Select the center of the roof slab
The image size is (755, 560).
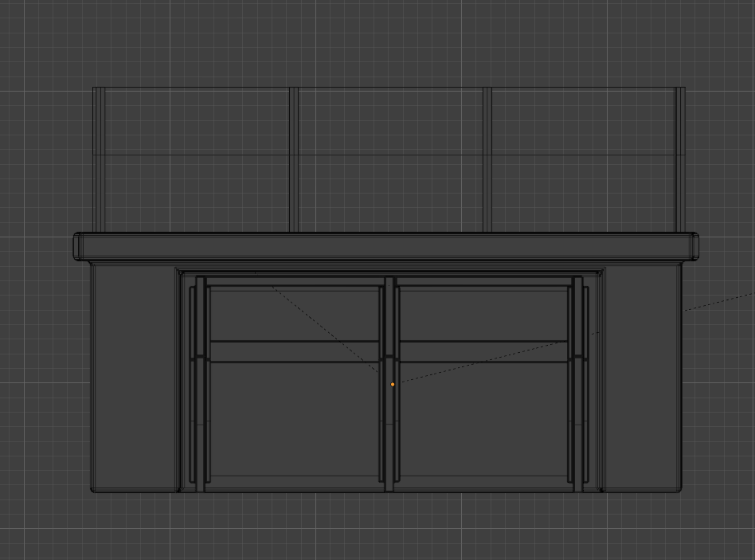(385, 246)
